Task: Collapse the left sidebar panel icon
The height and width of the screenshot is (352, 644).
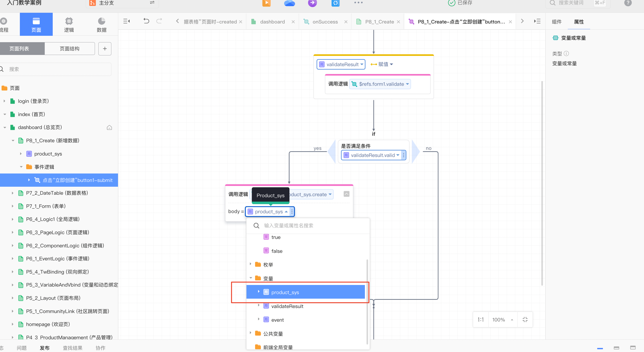Action: tap(126, 21)
